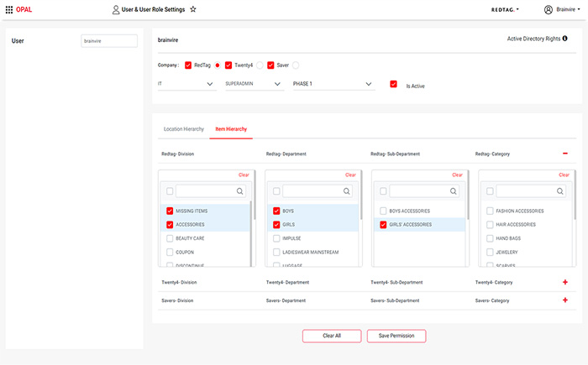This screenshot has height=365, width=588.
Task: Uncheck GIRLS' ACCESSORIES sub-department
Action: [383, 225]
